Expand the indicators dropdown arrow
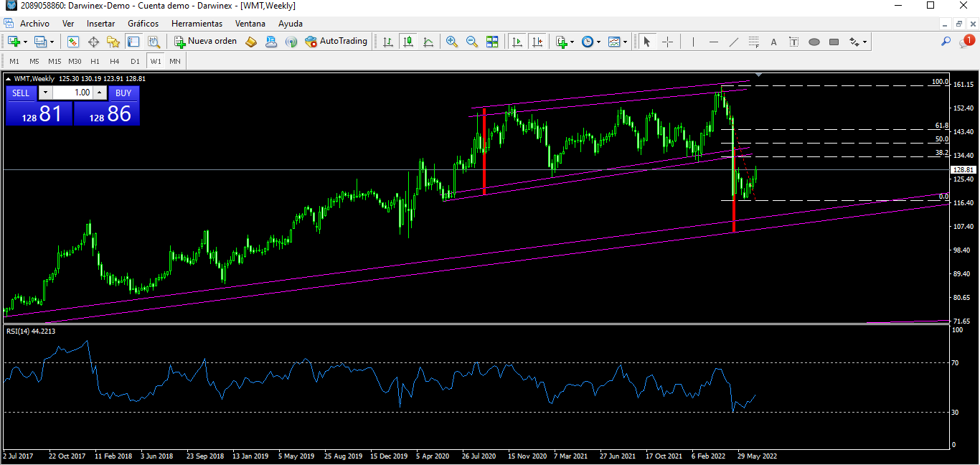This screenshot has height=465, width=980. coord(573,42)
